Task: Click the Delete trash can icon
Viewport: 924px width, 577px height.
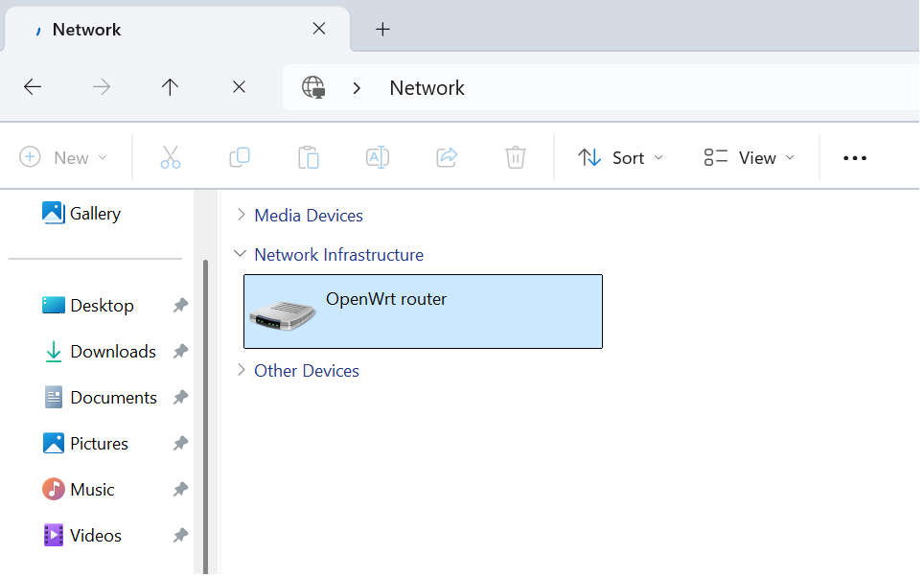Action: (x=516, y=157)
